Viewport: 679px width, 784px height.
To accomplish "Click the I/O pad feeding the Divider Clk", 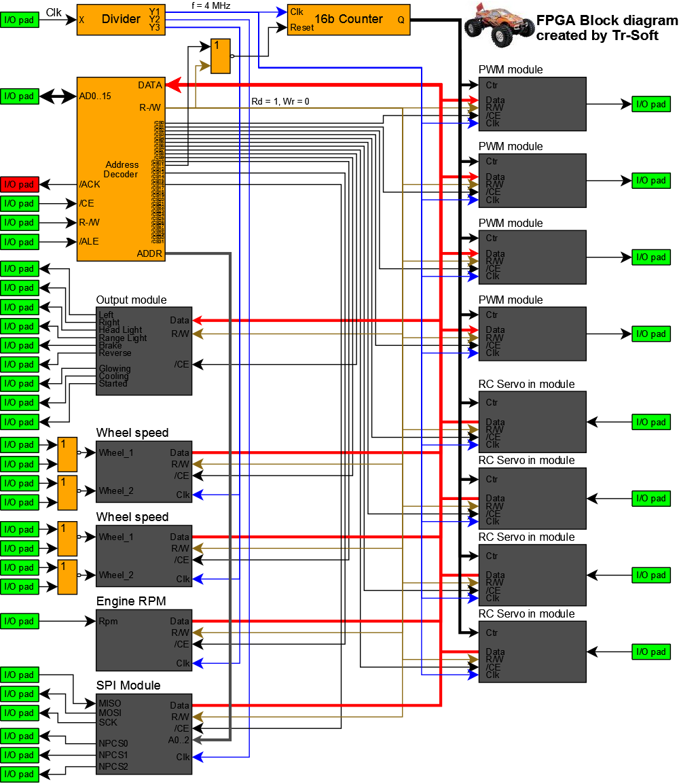I will click(x=20, y=20).
